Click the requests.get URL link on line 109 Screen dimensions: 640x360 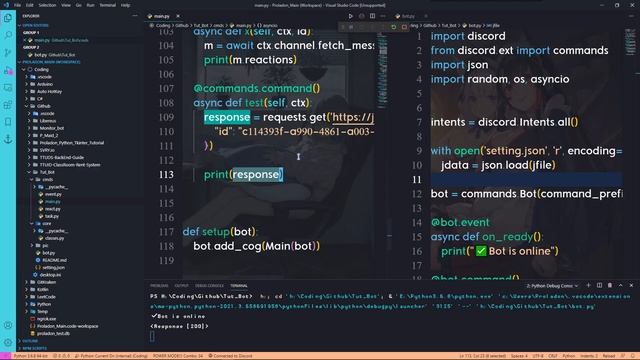click(x=353, y=118)
